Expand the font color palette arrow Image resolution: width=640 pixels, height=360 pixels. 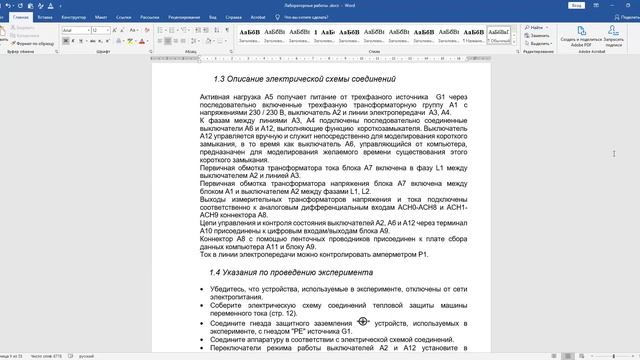coord(147,41)
